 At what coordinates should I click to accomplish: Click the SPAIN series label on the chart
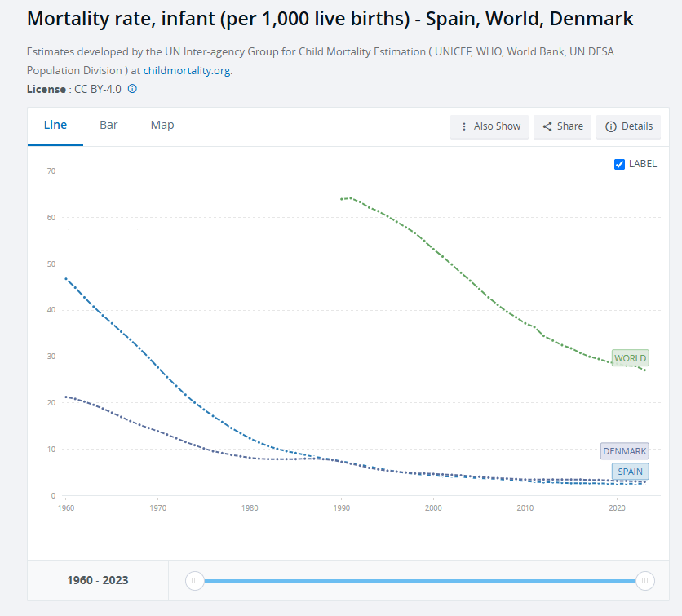click(630, 472)
